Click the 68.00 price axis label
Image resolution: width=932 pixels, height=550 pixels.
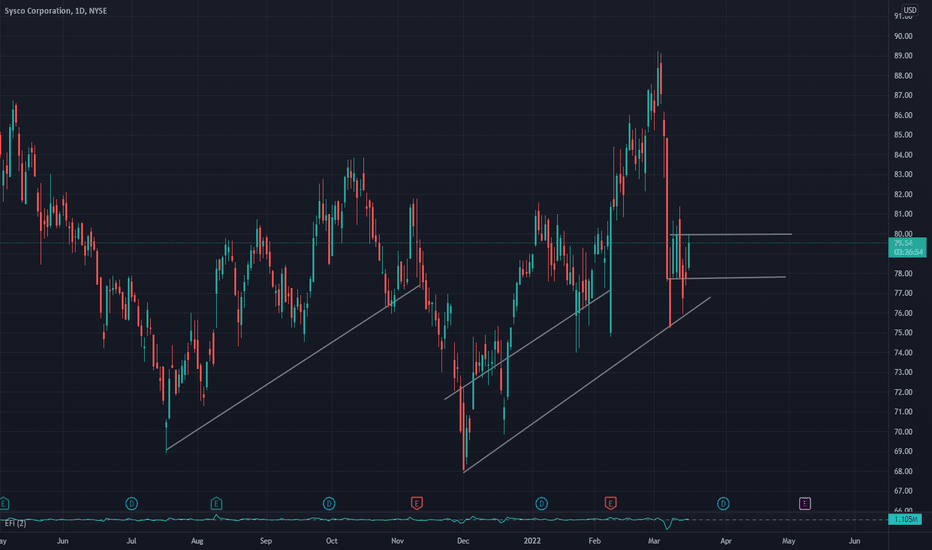point(903,471)
